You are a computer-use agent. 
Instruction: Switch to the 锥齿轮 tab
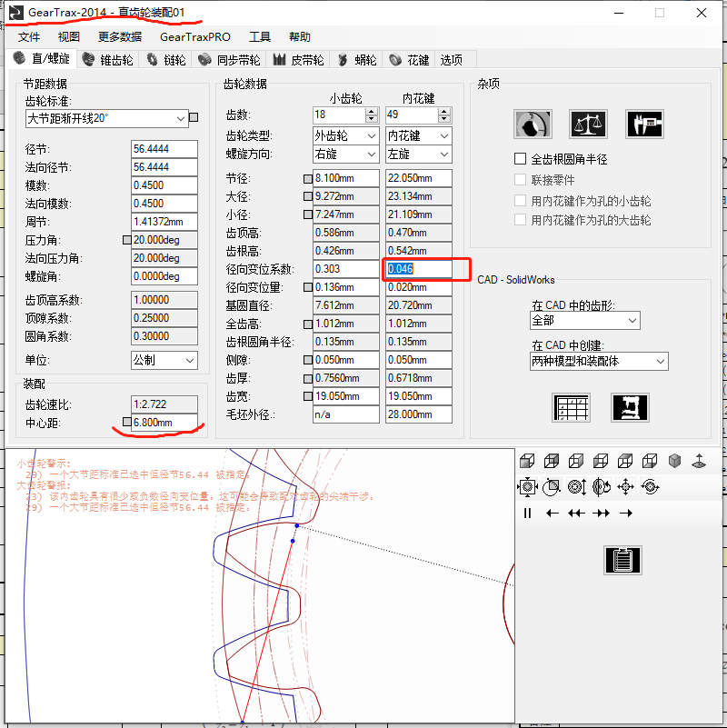click(108, 60)
